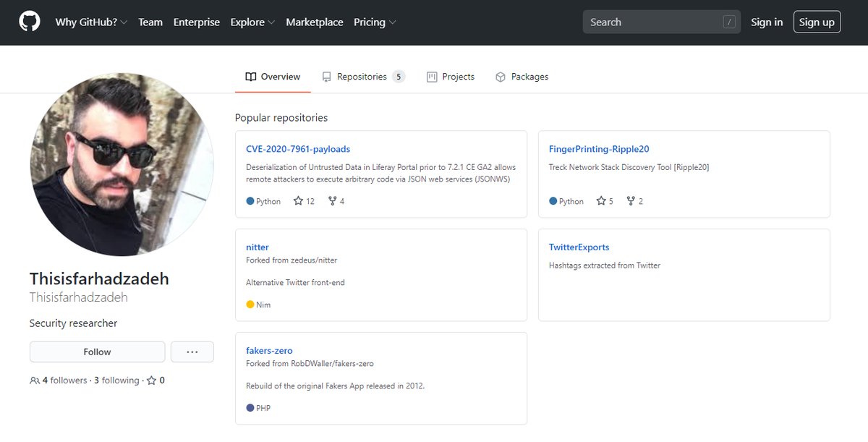Click the Repositories count badge 5

click(399, 77)
